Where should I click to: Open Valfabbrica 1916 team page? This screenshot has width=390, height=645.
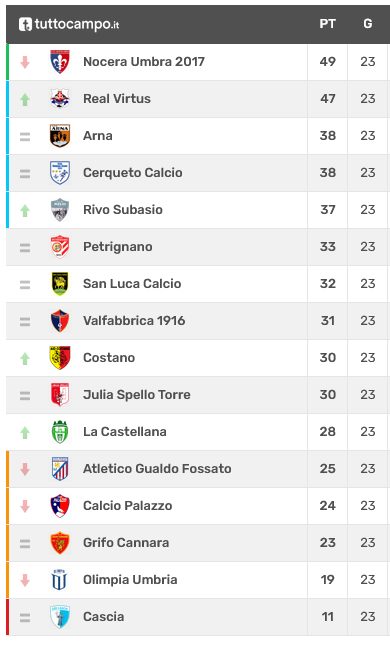pyautogui.click(x=134, y=321)
